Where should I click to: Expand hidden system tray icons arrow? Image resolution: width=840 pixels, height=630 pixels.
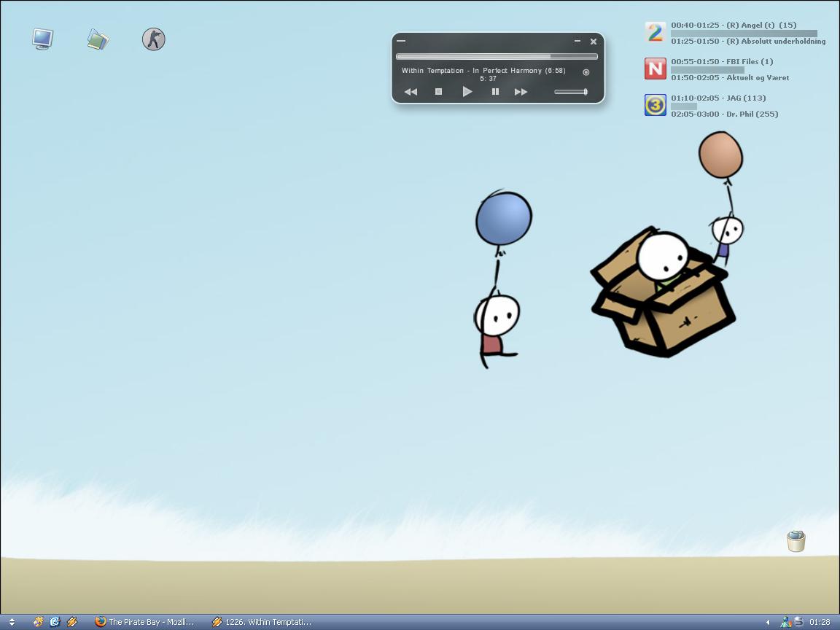[769, 622]
